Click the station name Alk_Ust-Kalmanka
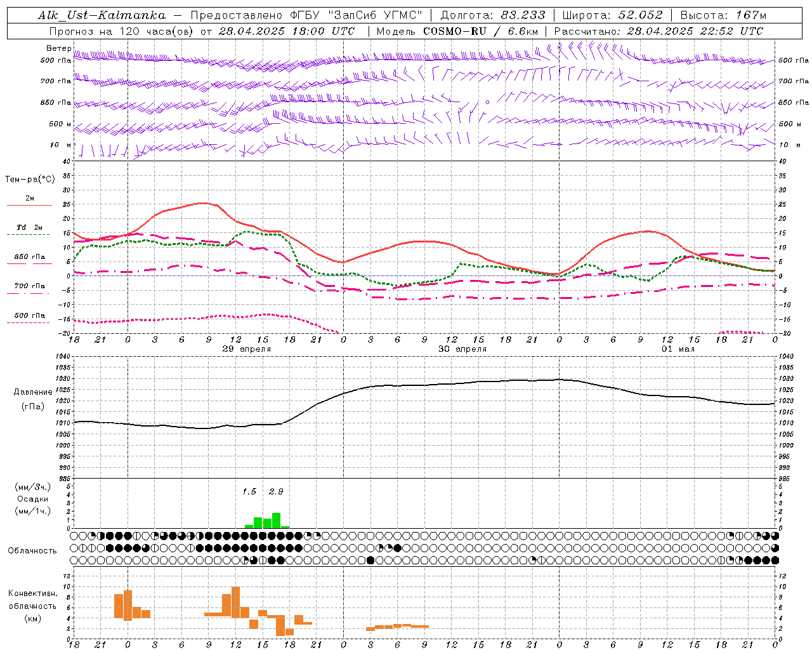The image size is (812, 650). pyautogui.click(x=101, y=15)
